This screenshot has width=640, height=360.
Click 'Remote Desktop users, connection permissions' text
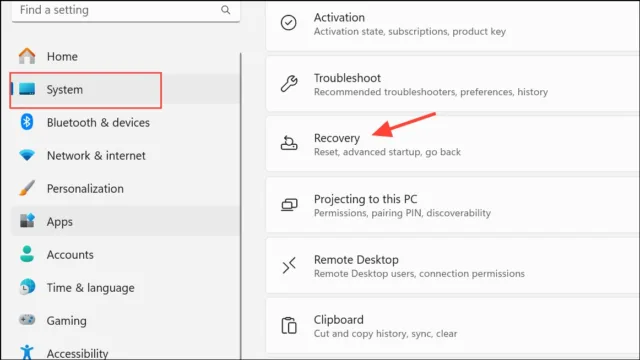pyautogui.click(x=419, y=273)
